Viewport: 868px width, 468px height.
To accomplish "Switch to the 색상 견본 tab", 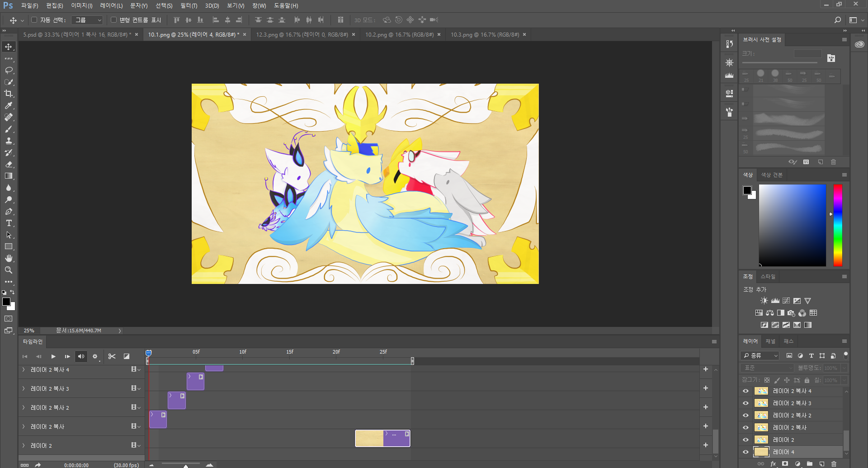I will pyautogui.click(x=772, y=175).
